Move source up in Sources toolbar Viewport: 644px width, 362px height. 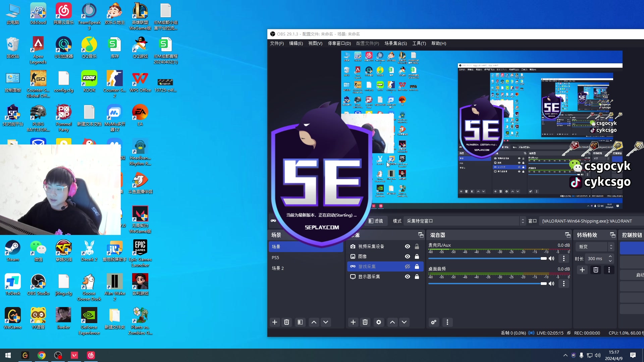(392, 322)
